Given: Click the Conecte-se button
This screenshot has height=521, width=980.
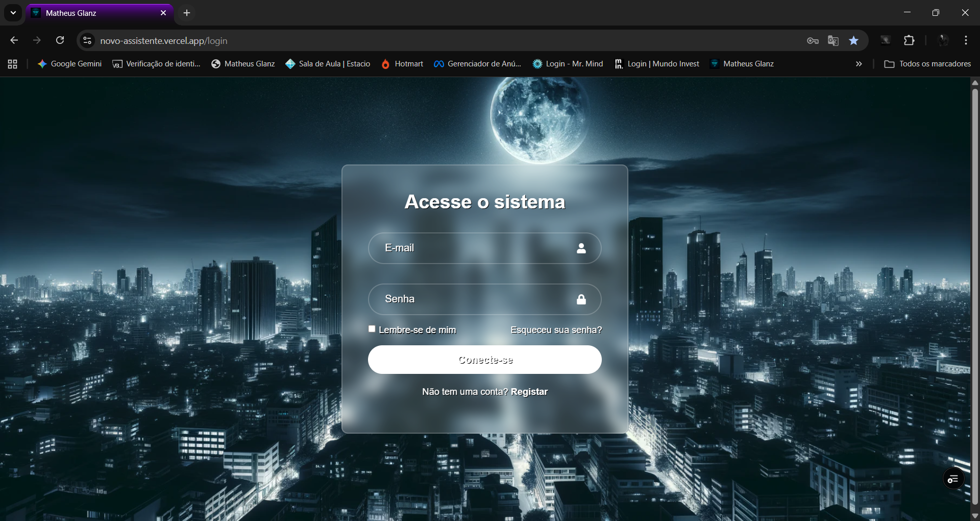Looking at the screenshot, I should click(485, 360).
